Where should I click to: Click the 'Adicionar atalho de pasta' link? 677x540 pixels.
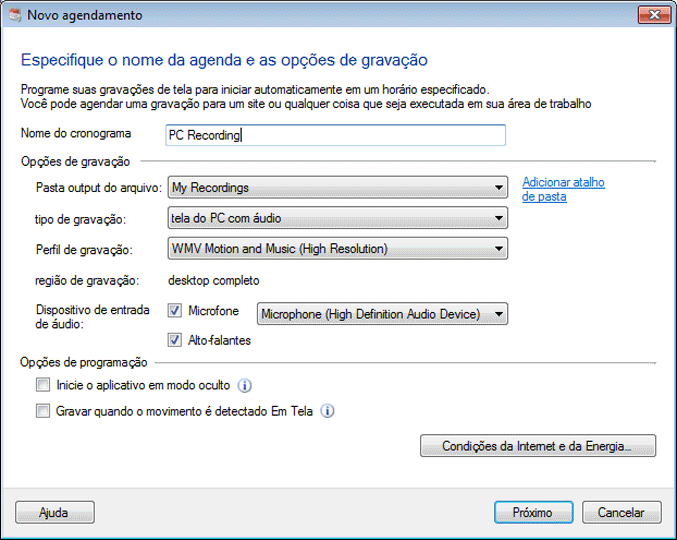(563, 189)
